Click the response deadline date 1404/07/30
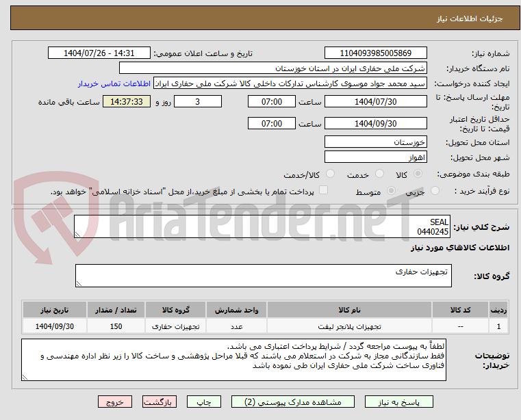521x420 pixels. coord(375,102)
